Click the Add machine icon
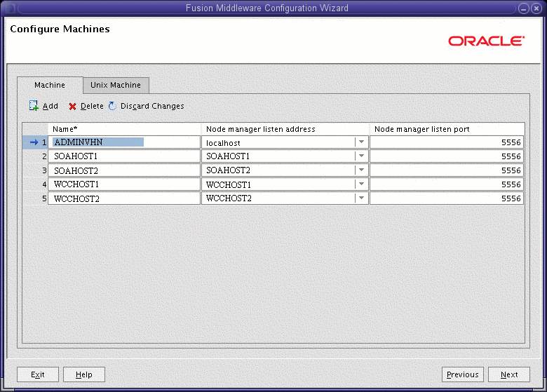The width and height of the screenshot is (547, 392). [34, 106]
